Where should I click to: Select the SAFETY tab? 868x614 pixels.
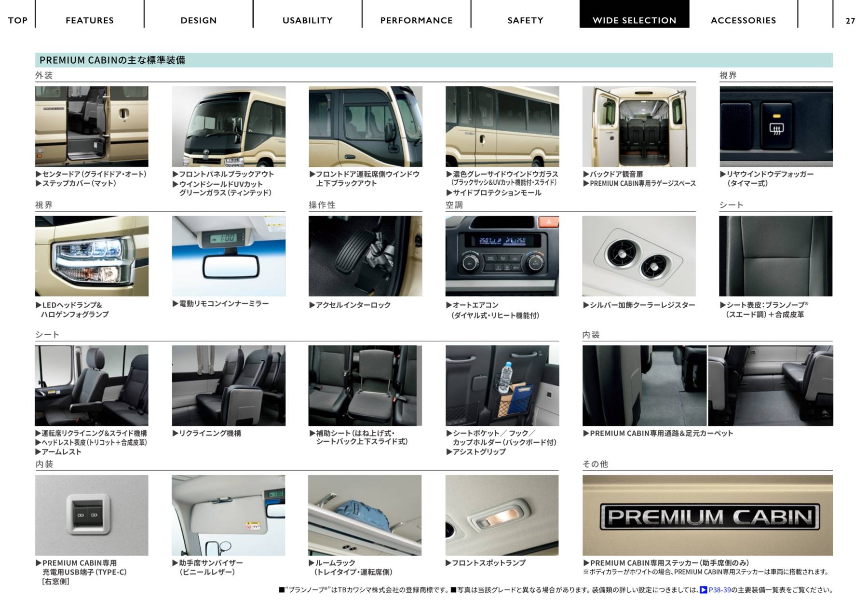(525, 20)
